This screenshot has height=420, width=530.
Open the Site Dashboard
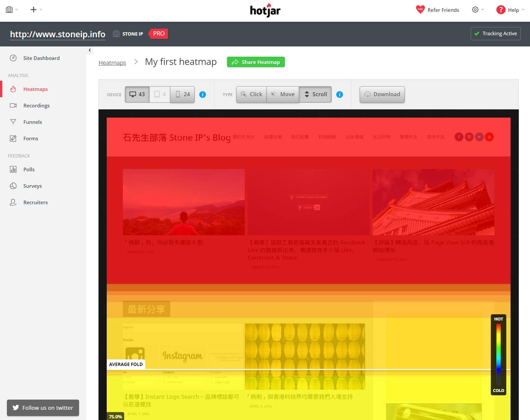(x=41, y=58)
